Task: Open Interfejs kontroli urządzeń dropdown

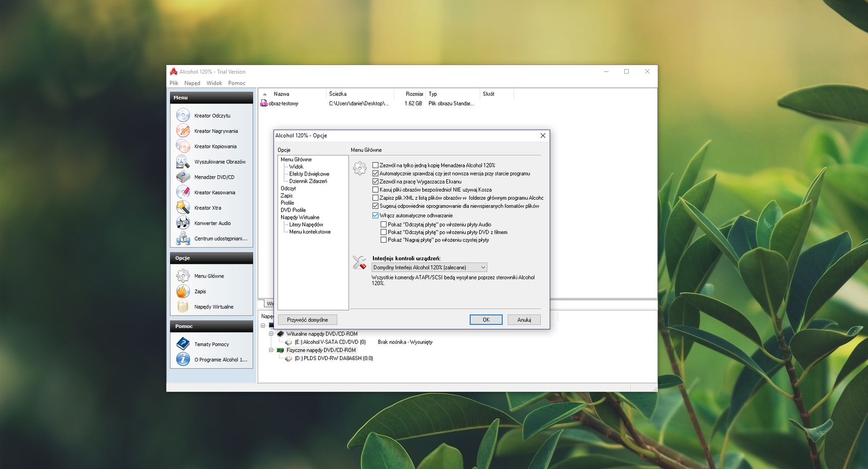Action: point(429,267)
